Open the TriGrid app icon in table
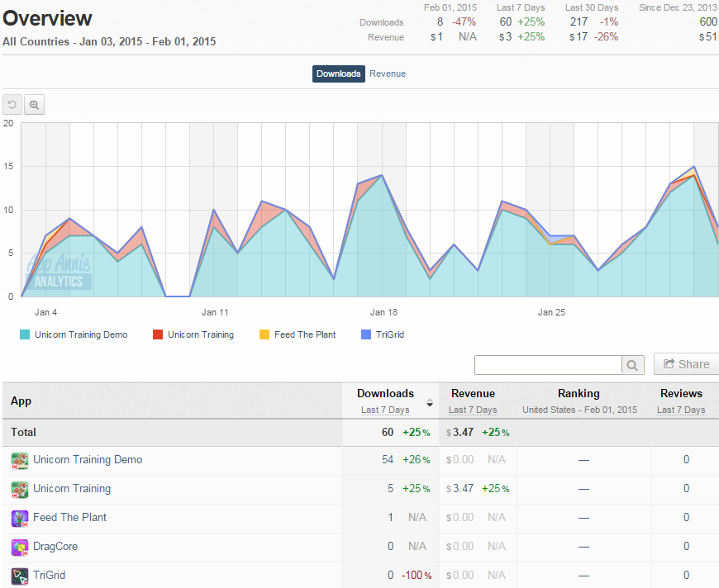 [20, 576]
